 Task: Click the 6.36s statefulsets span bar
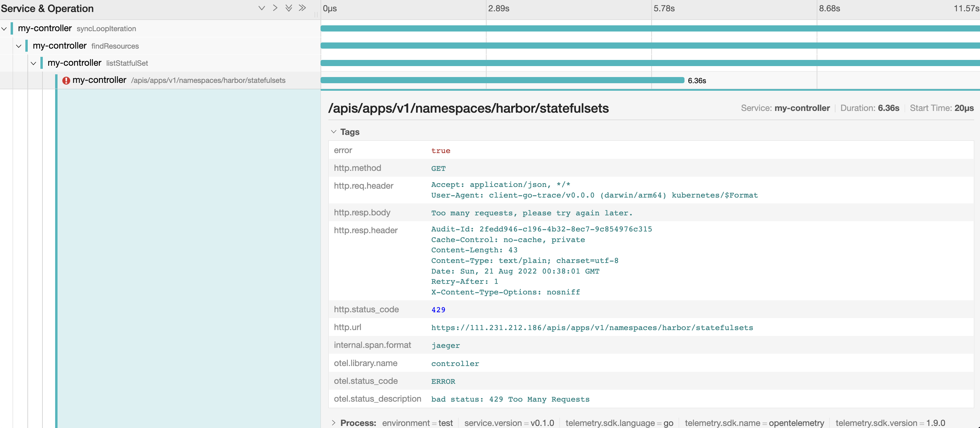coord(502,80)
